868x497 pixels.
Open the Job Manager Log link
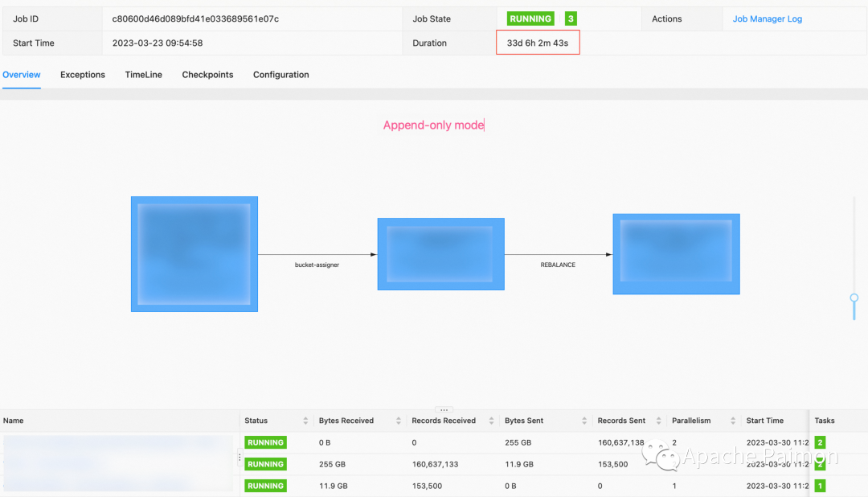point(768,18)
